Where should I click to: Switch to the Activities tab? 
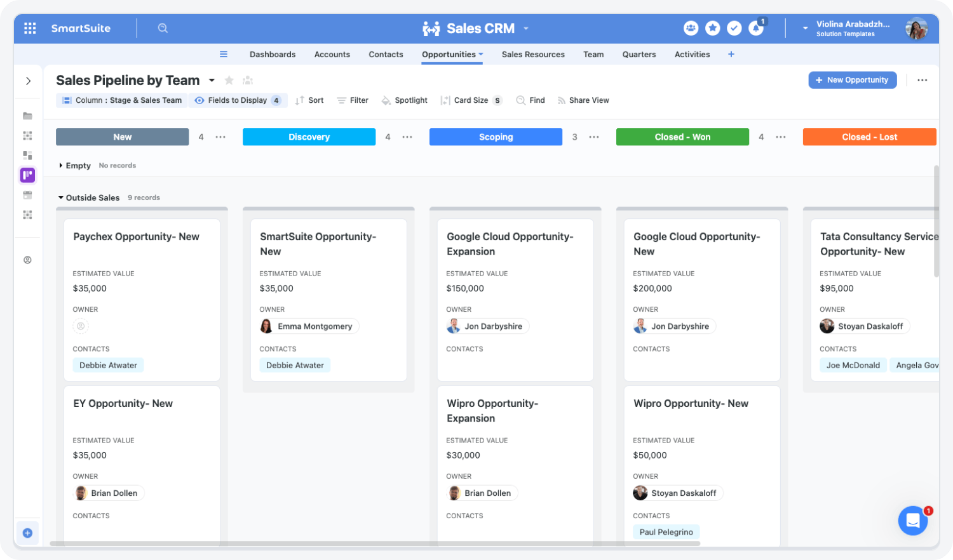click(x=692, y=54)
